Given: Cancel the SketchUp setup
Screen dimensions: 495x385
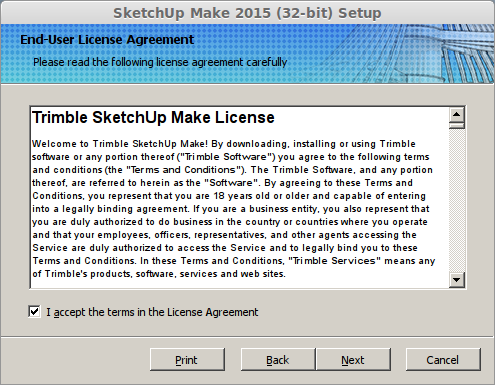Looking at the screenshot, I should (x=443, y=360).
